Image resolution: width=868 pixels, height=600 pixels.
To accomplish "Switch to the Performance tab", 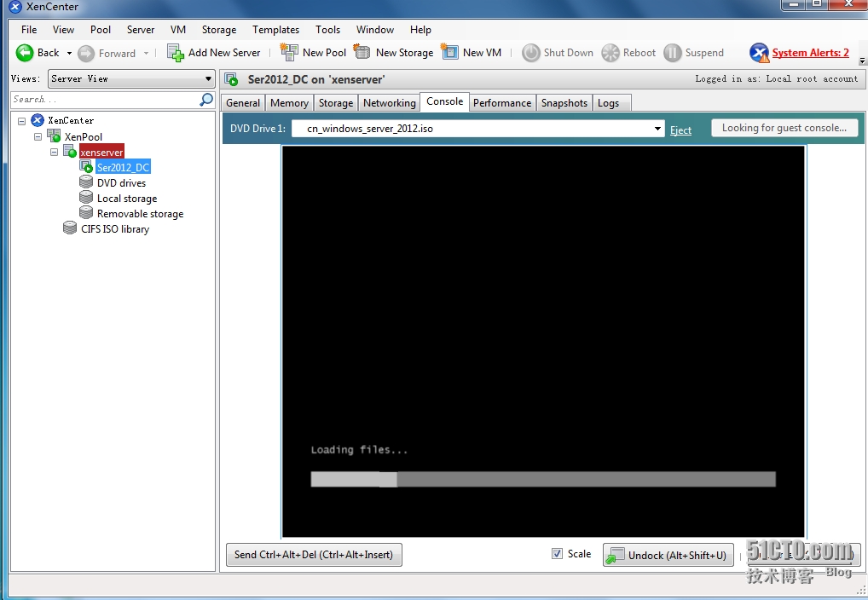I will point(502,103).
